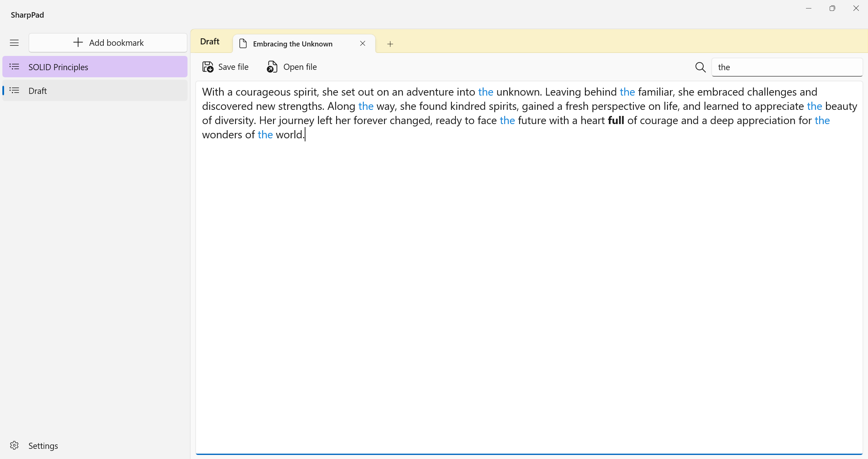Click the search magnifier icon
The height and width of the screenshot is (459, 868).
click(x=700, y=67)
